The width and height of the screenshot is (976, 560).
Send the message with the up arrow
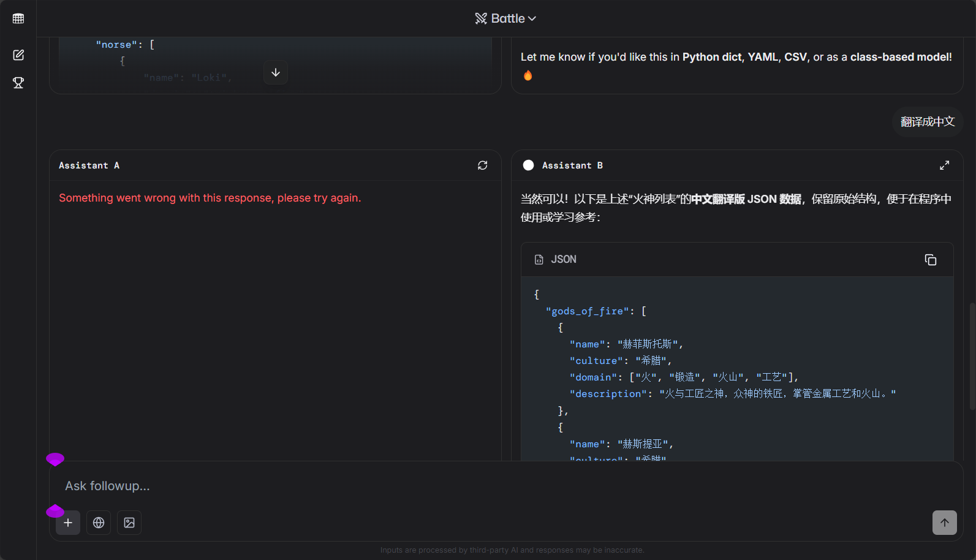(945, 523)
